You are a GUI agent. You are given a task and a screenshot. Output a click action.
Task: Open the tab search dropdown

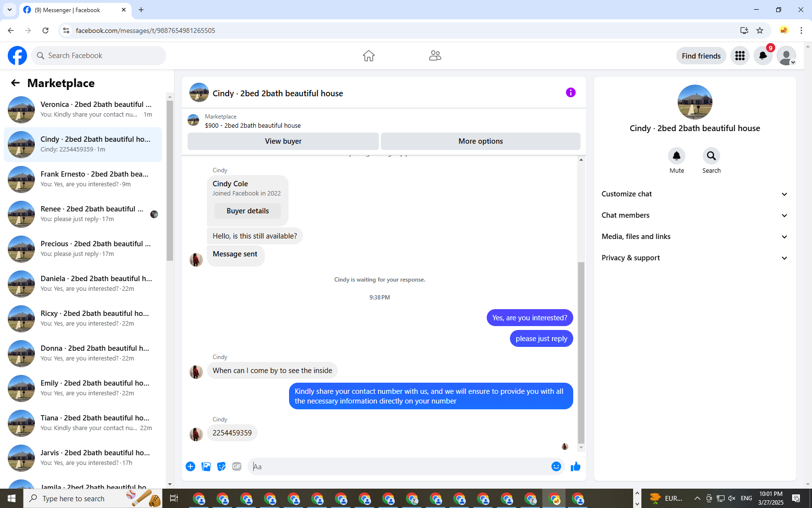coord(10,10)
